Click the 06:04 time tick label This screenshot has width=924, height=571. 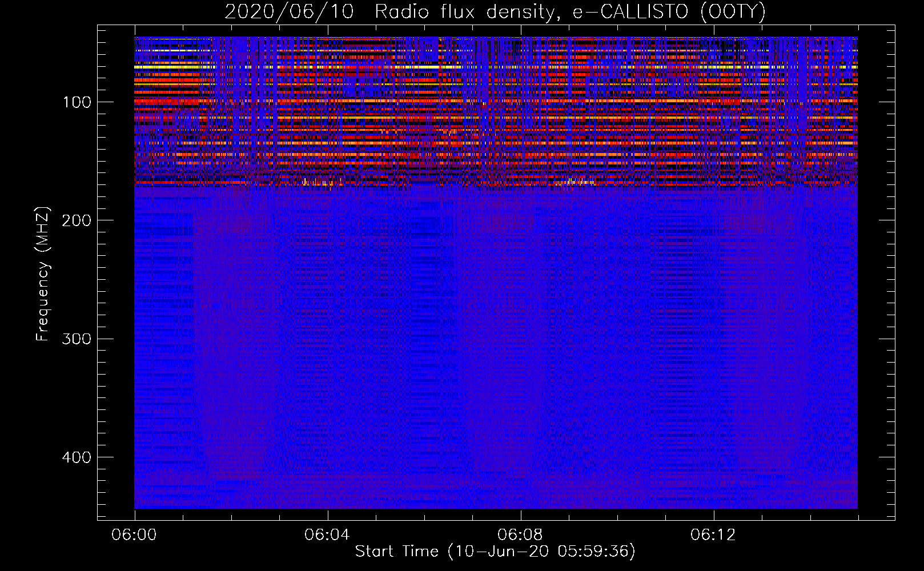tap(327, 535)
